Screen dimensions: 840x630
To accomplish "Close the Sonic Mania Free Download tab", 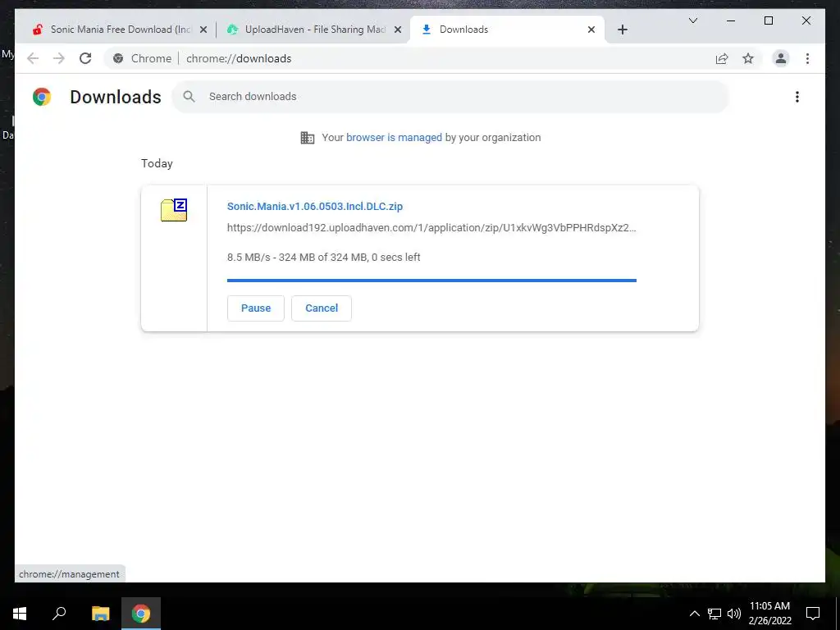I will [203, 30].
